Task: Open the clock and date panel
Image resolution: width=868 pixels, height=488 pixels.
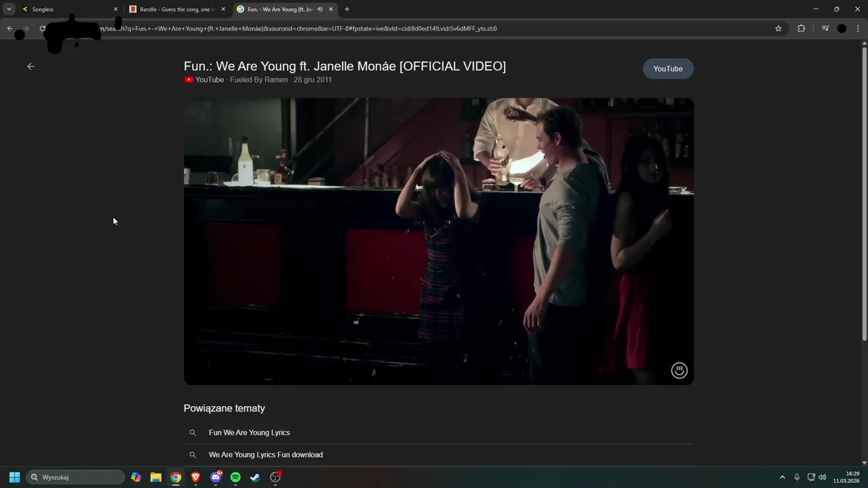Action: pos(846,477)
